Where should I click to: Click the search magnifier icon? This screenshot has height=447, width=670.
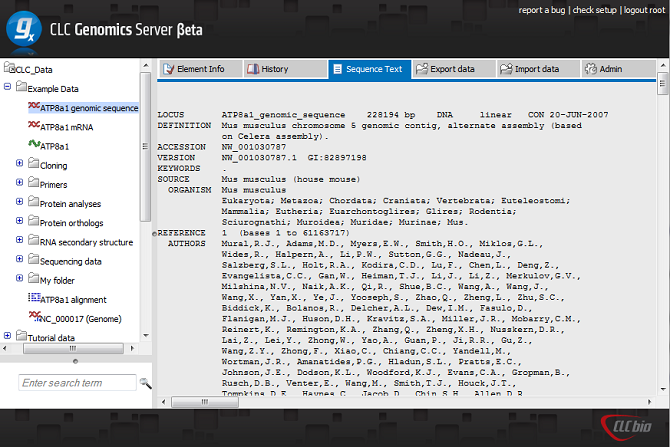tap(145, 383)
